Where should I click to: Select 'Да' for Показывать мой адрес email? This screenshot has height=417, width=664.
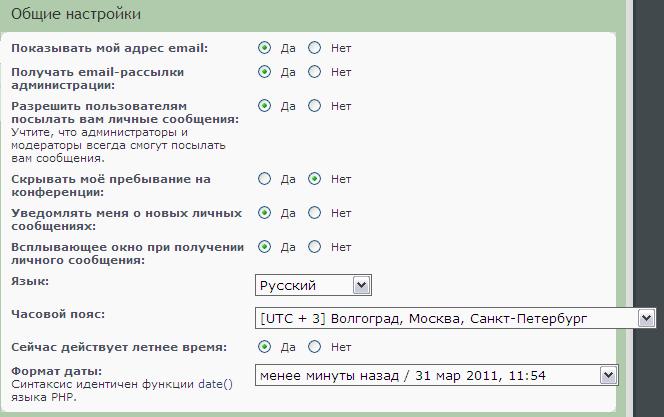point(265,47)
